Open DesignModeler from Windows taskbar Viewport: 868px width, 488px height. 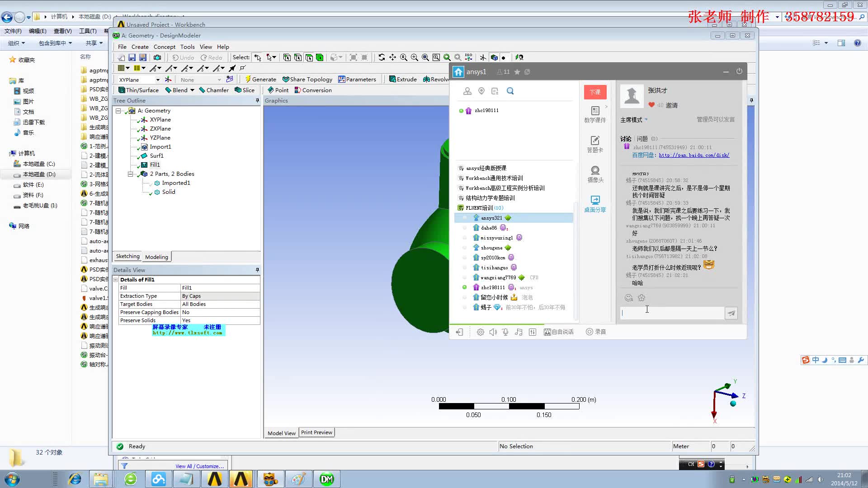click(326, 479)
